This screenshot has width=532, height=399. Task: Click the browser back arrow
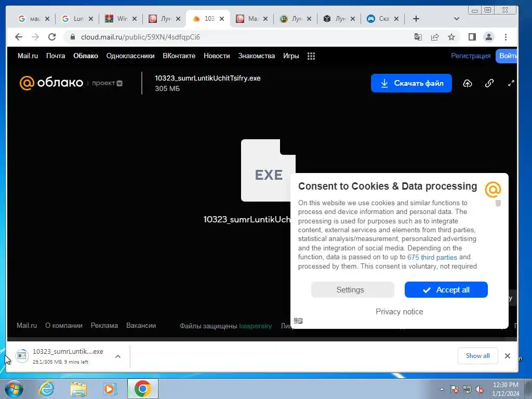(x=19, y=37)
